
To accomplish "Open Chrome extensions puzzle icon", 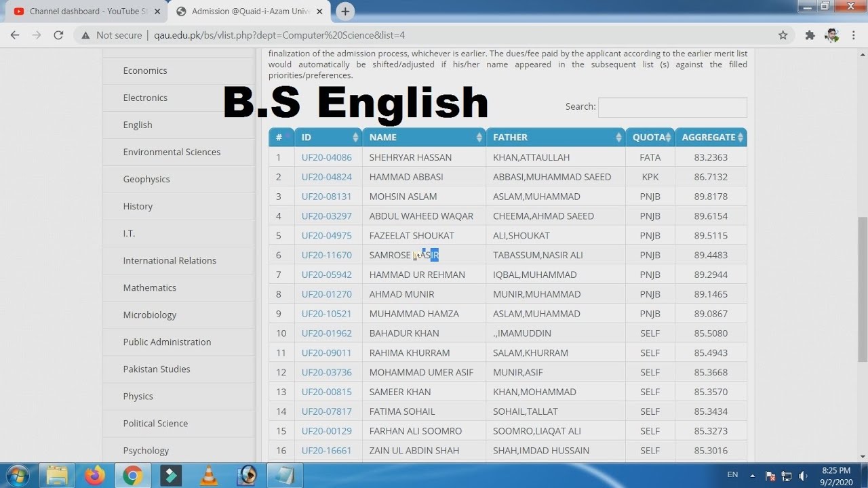I will click(810, 35).
